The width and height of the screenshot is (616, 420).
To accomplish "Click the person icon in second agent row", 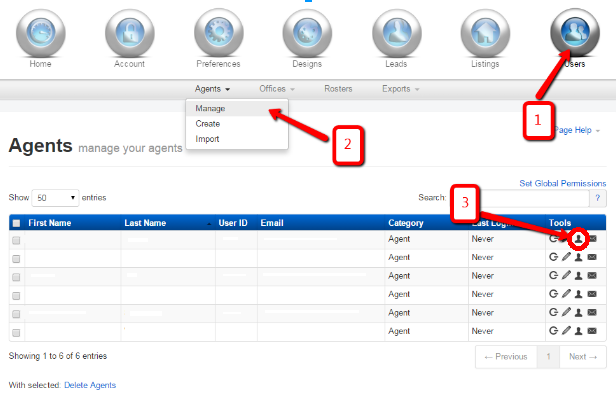I will pyautogui.click(x=578, y=257).
